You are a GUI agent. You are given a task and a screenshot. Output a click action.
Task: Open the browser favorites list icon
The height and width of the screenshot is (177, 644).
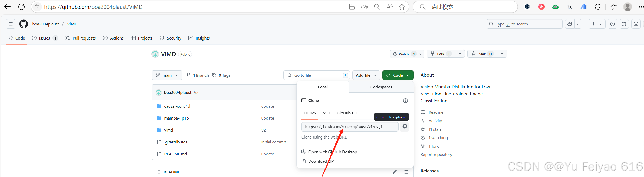[x=614, y=7]
